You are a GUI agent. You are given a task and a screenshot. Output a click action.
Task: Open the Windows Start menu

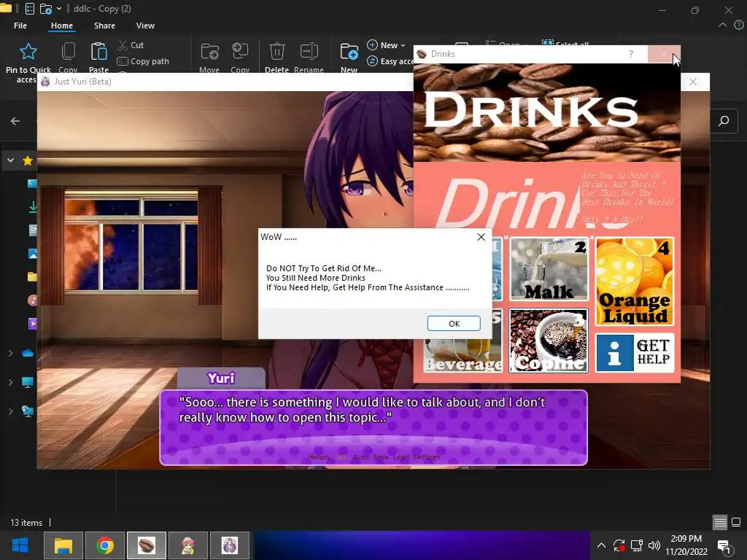20,545
